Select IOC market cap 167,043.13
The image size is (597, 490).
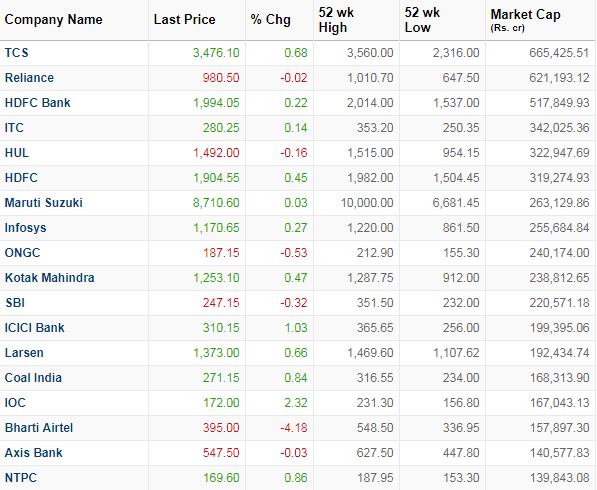(x=559, y=403)
